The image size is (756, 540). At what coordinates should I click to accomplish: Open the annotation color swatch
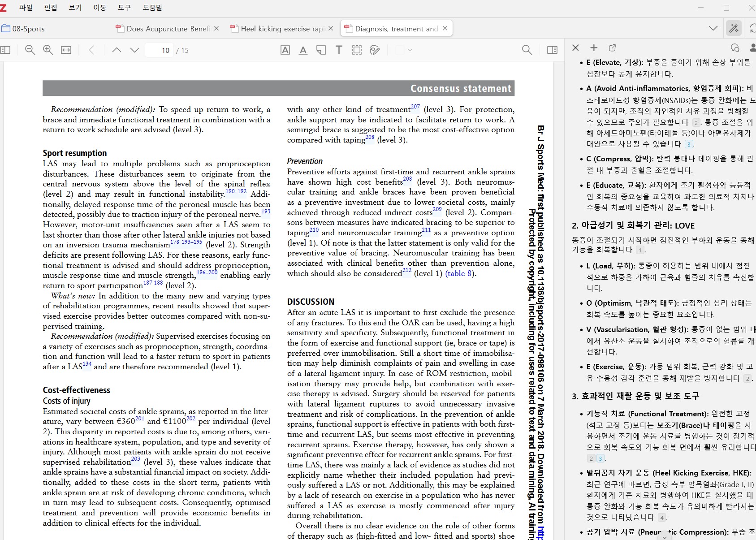[400, 50]
